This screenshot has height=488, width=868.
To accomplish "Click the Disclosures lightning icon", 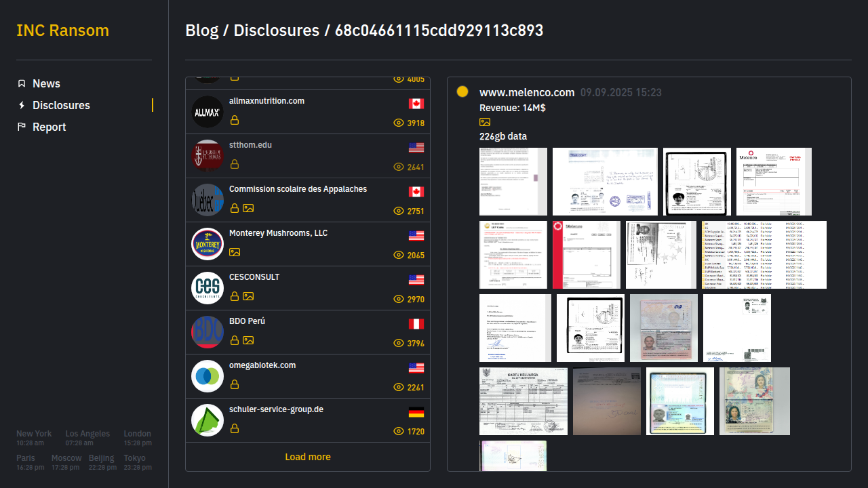I will 22,105.
